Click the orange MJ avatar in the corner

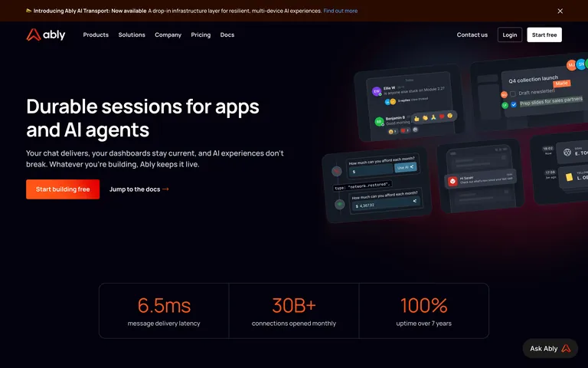coord(571,64)
